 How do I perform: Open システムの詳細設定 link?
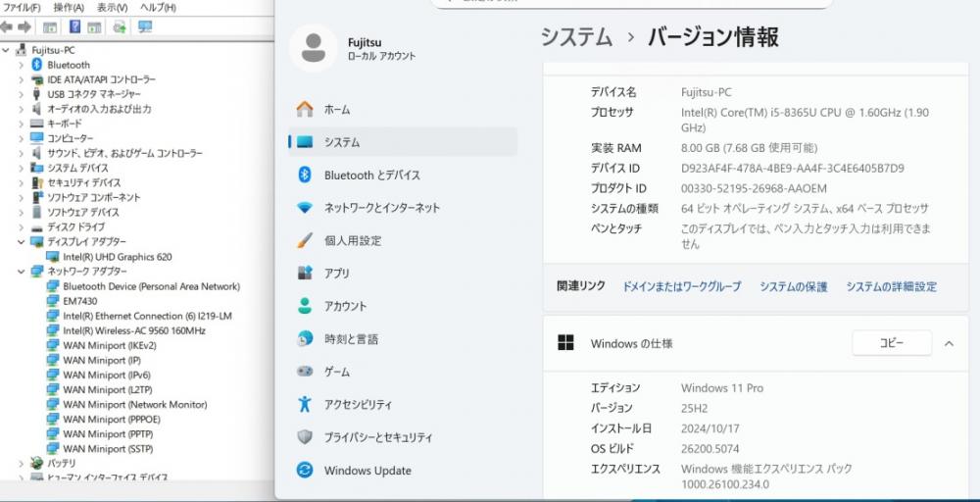click(891, 286)
